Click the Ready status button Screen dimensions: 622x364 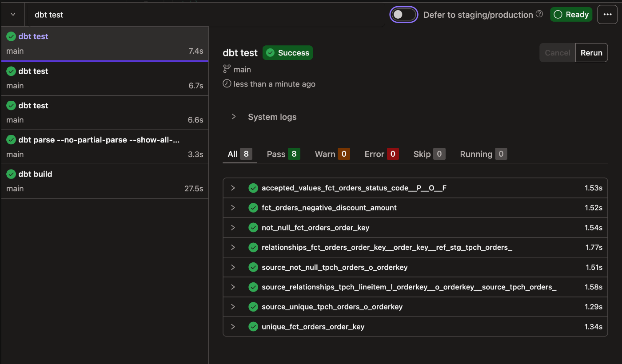tap(571, 15)
